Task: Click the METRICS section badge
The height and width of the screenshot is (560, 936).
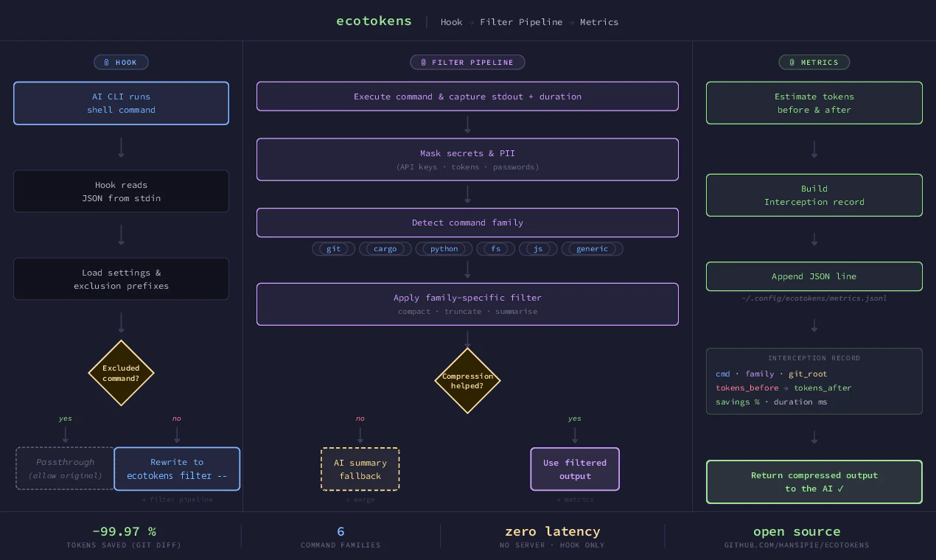Action: (814, 62)
